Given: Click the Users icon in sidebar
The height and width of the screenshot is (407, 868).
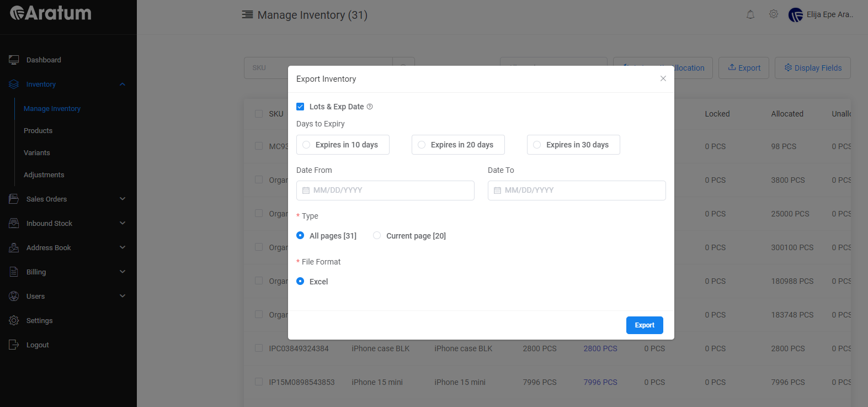Looking at the screenshot, I should [14, 296].
